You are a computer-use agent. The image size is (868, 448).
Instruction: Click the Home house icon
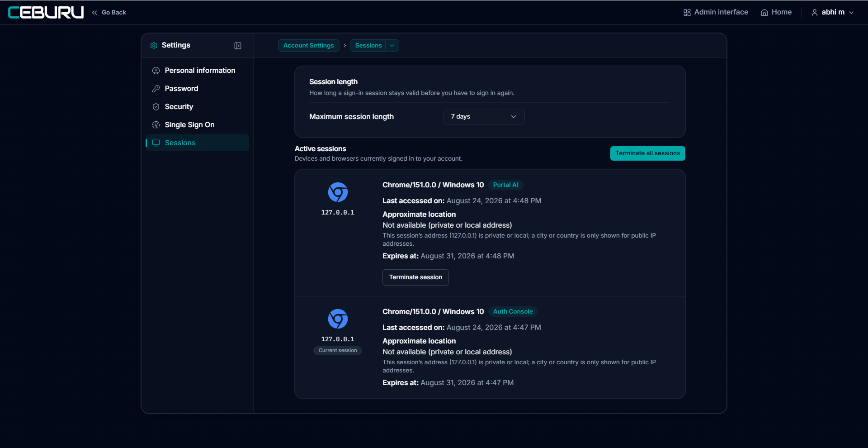(764, 13)
